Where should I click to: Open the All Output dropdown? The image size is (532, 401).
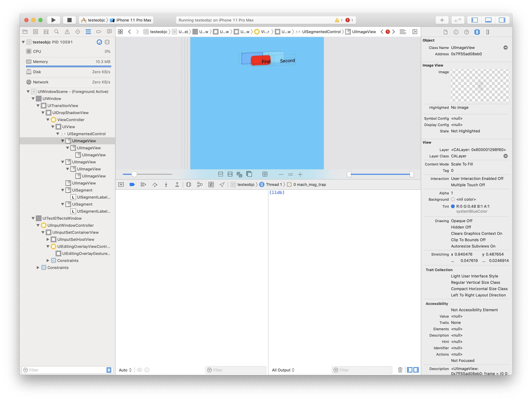[x=283, y=370]
